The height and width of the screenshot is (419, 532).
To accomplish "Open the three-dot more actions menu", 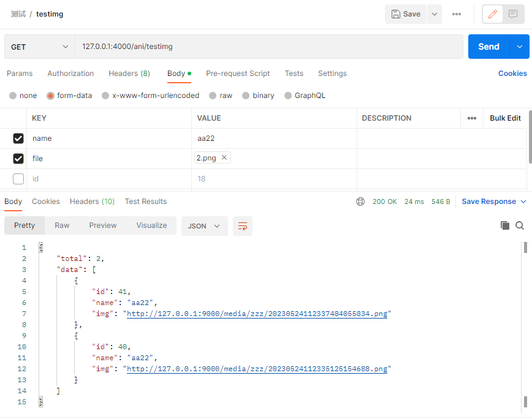I will point(457,14).
